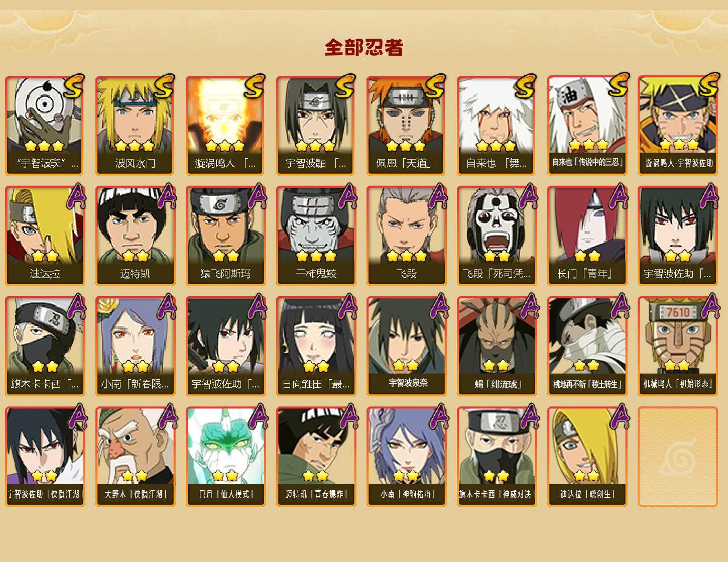Select the 波风水门 ninja card
Screen dimensions: 728x562
135,125
